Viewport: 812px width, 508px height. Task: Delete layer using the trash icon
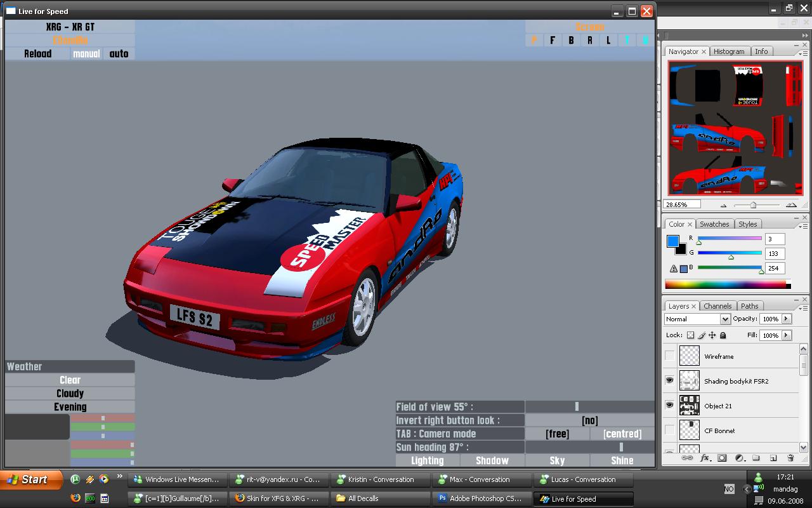(x=790, y=458)
